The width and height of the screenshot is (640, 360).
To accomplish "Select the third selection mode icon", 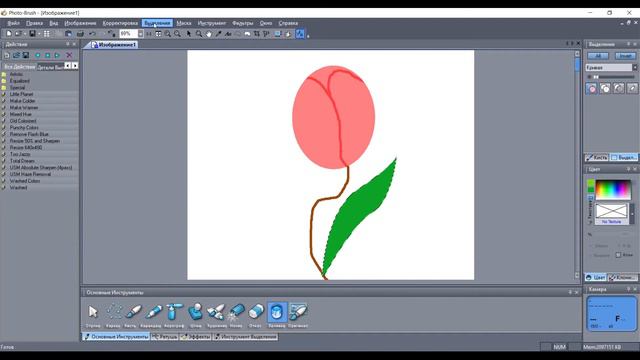I will pyautogui.click(x=618, y=88).
